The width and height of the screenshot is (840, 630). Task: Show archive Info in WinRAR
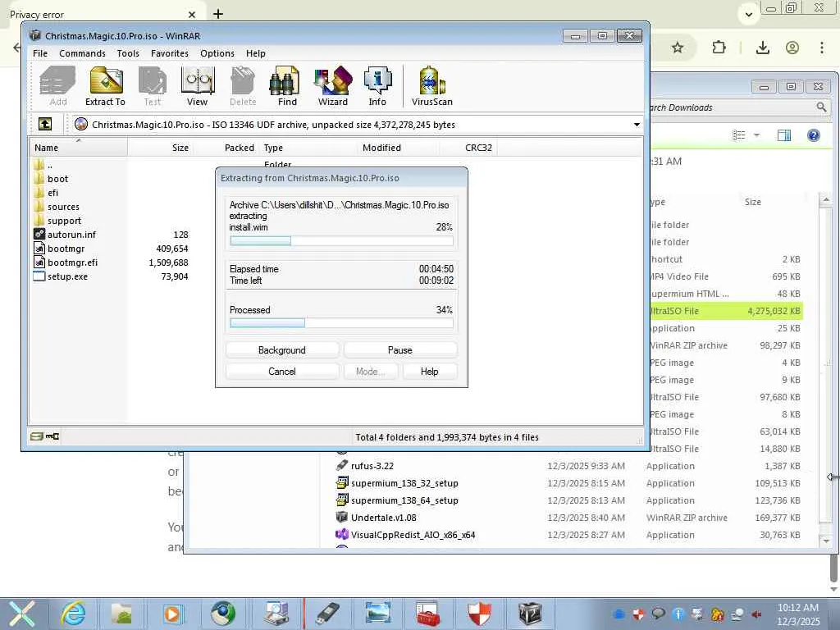pyautogui.click(x=377, y=86)
